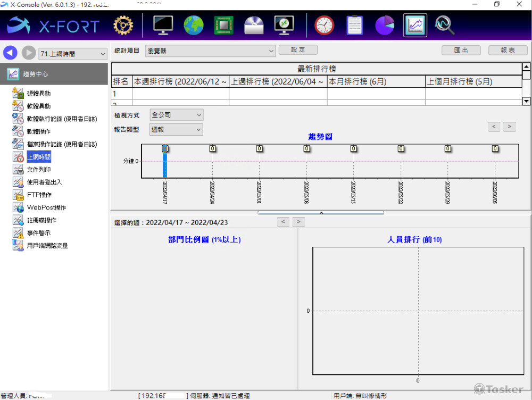Viewport: 532px width, 400px height.
Task: Click the blue back arrow navigation button
Action: (10, 53)
